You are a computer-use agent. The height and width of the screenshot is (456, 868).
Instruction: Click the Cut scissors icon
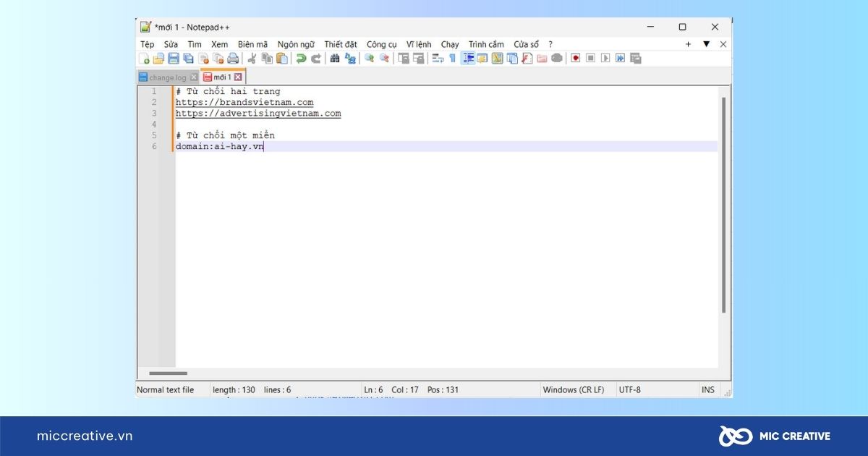(x=252, y=59)
